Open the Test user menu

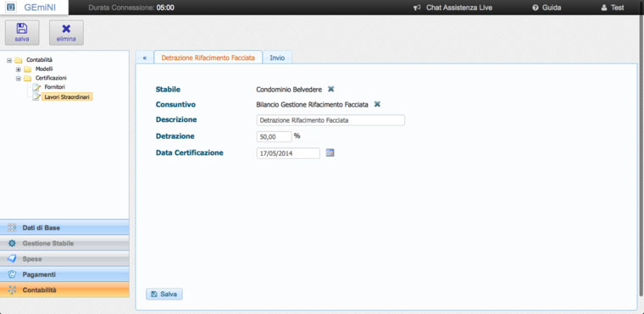coord(613,8)
